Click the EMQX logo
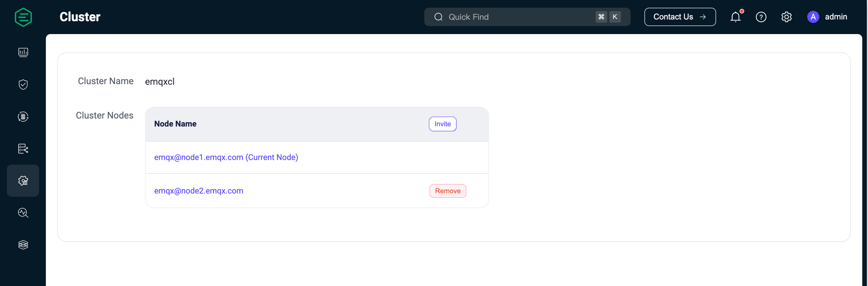Image resolution: width=868 pixels, height=286 pixels. coord(23,17)
